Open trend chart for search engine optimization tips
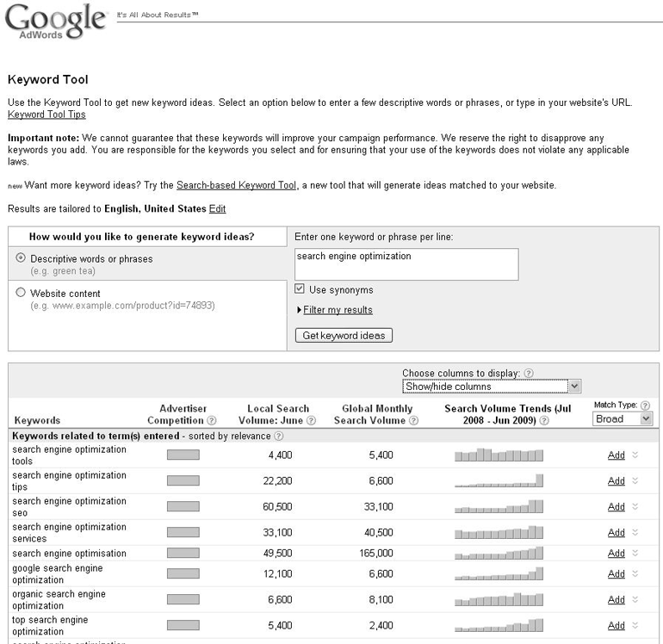663x644 pixels. pos(499,480)
